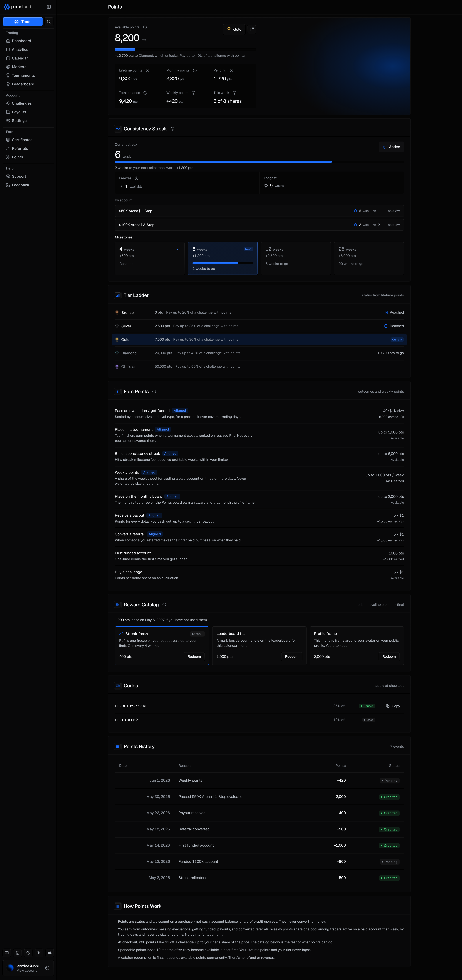Open Consistency Streak info icon
This screenshot has height=980, width=462.
click(x=172, y=129)
